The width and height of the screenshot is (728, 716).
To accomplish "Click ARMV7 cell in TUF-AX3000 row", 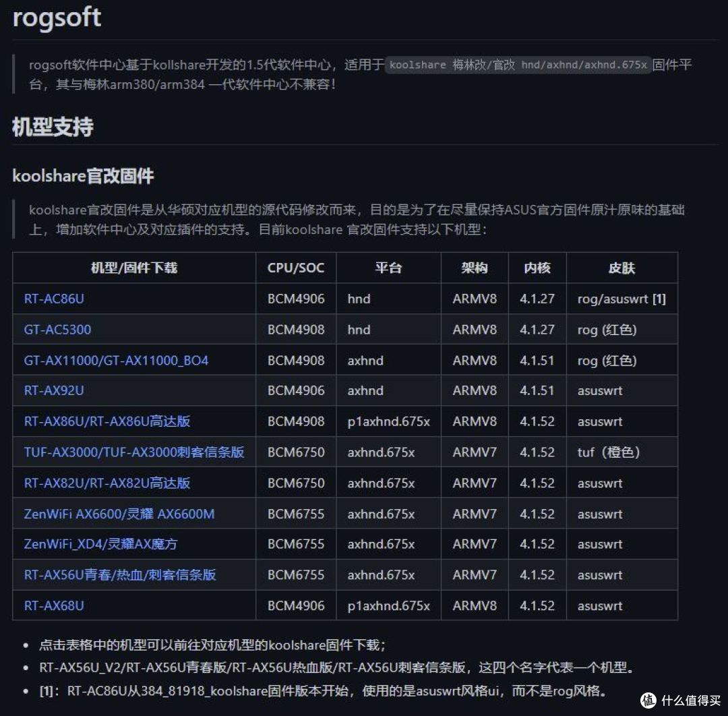I will tap(475, 452).
